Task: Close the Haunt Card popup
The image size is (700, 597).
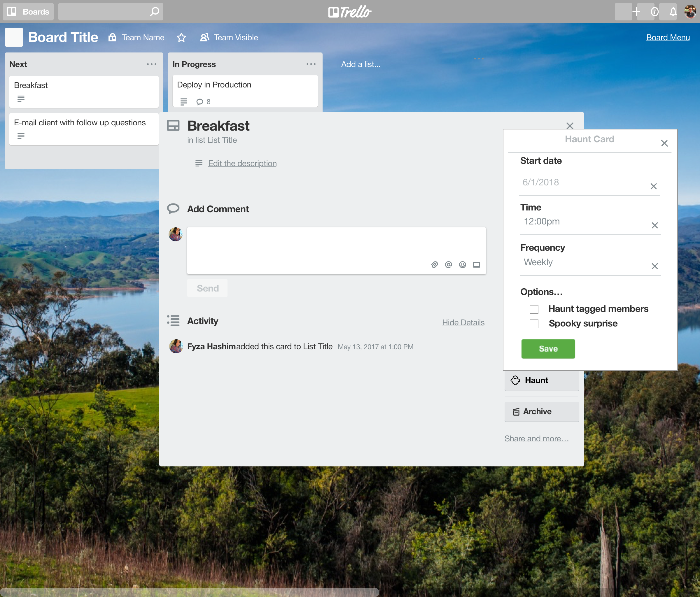Action: coord(664,143)
